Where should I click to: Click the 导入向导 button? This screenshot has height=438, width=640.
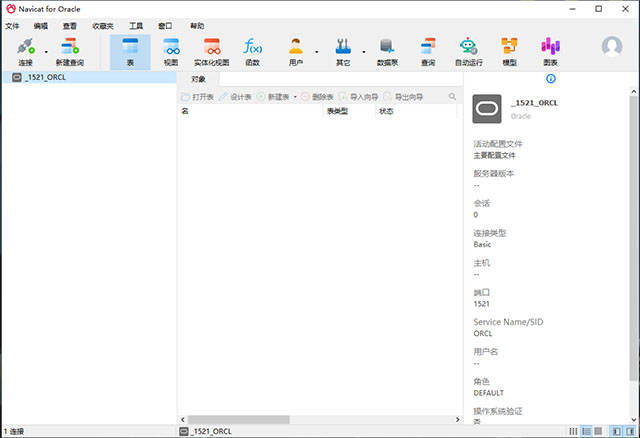tap(359, 97)
